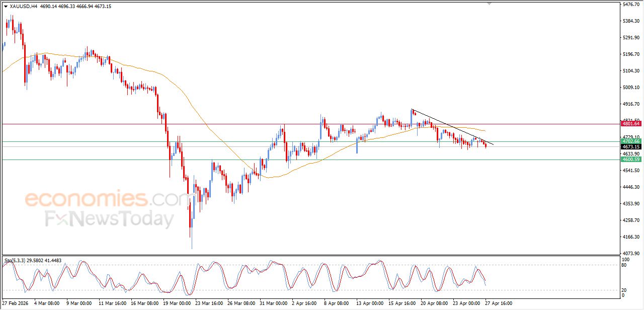Click the green 4600.59 price label
Viewport: 644px width, 310px height.
(x=630, y=160)
